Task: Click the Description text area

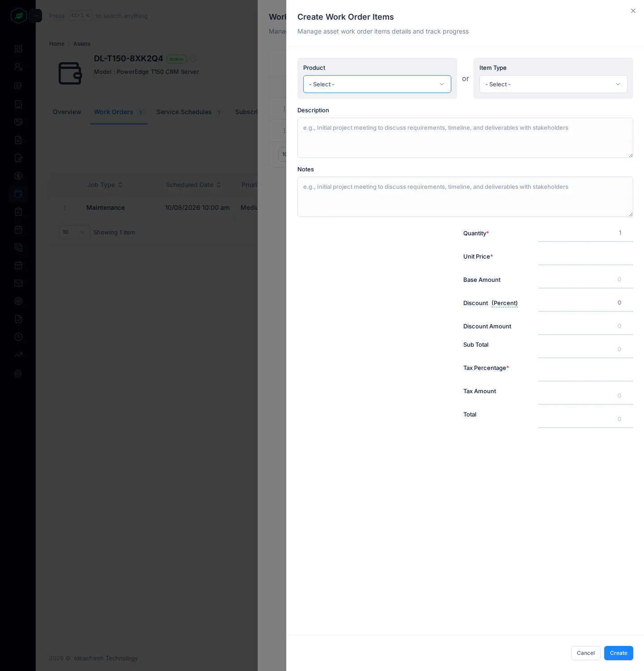Action: coord(465,138)
